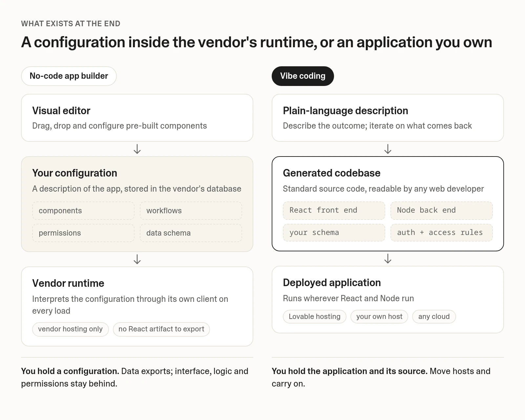Click the Visual editor card heading
The width and height of the screenshot is (525, 420).
coord(61,111)
